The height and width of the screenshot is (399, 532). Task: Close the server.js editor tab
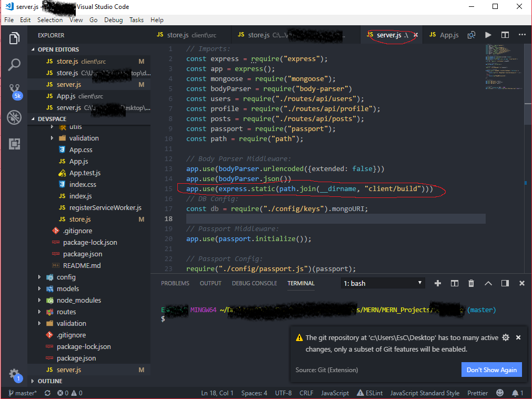point(416,35)
